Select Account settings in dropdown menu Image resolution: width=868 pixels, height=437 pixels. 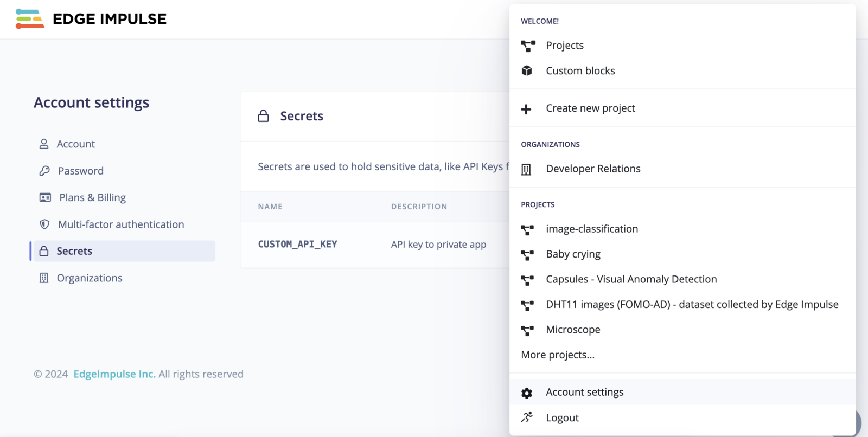(x=682, y=392)
